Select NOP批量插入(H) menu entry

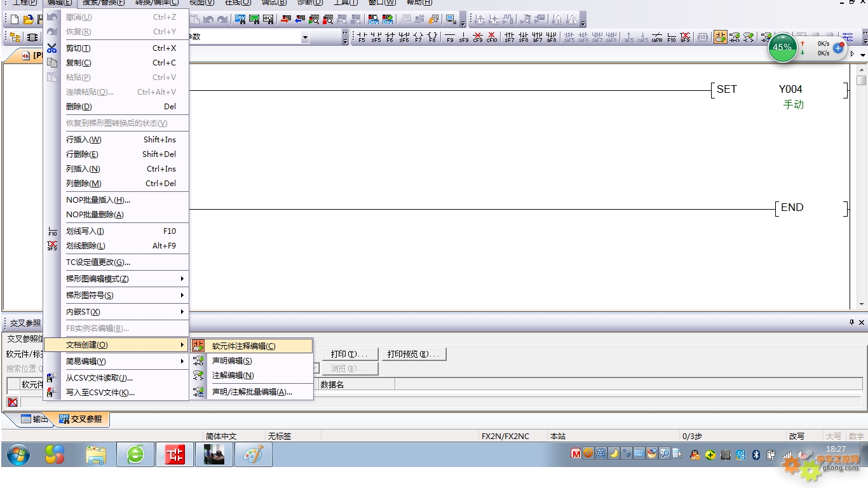tap(116, 200)
